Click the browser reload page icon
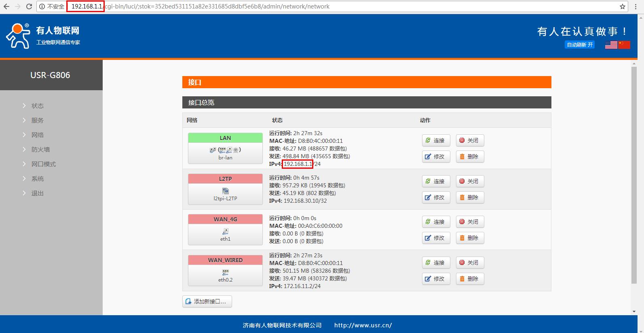 point(29,6)
